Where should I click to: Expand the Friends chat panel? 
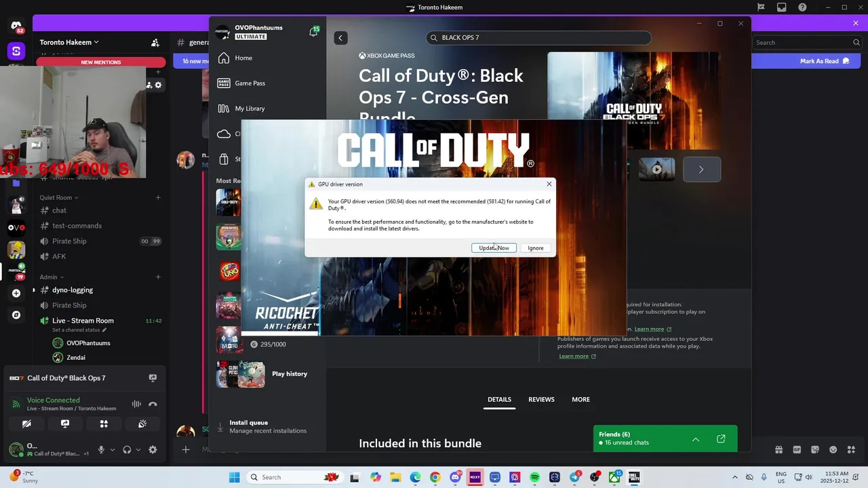tap(695, 439)
